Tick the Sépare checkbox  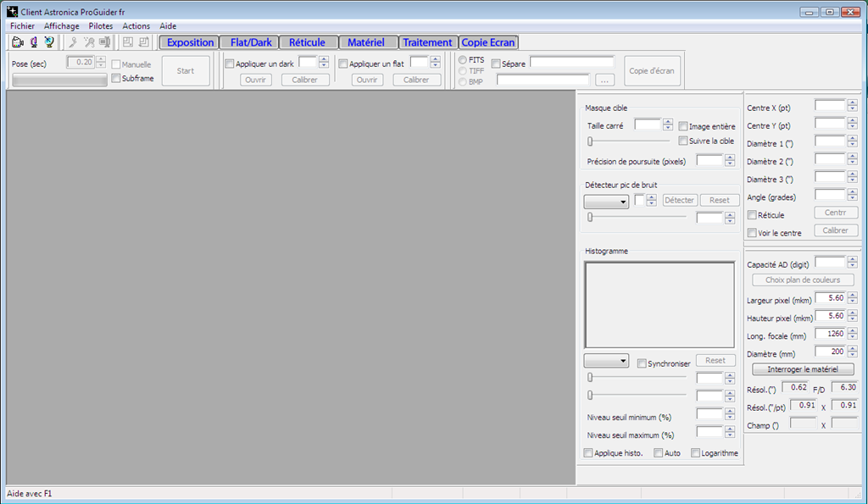(495, 64)
